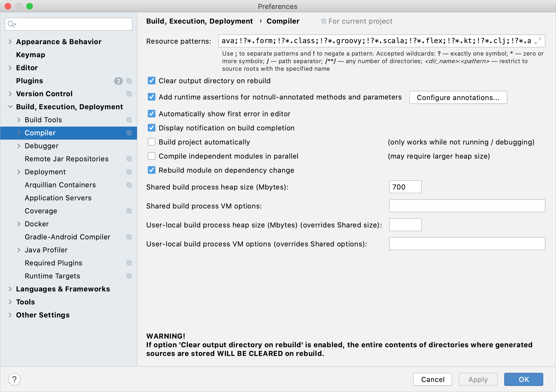Expand the Other Settings section
The height and width of the screenshot is (392, 556).
(x=10, y=315)
